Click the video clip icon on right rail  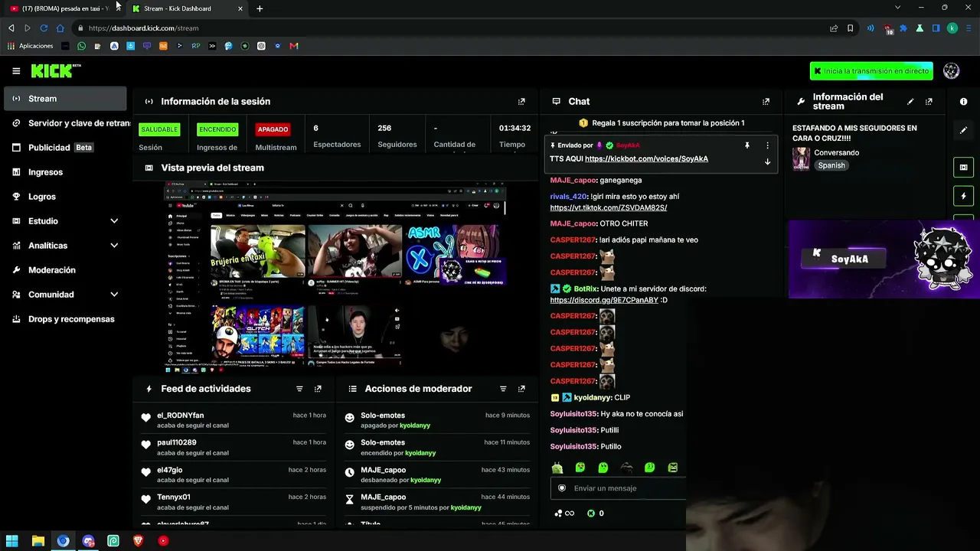click(x=963, y=167)
